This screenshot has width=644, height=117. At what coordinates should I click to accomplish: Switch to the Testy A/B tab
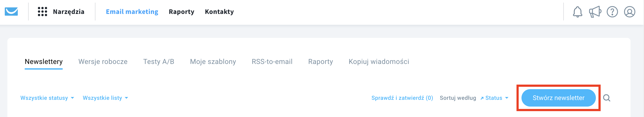click(159, 62)
